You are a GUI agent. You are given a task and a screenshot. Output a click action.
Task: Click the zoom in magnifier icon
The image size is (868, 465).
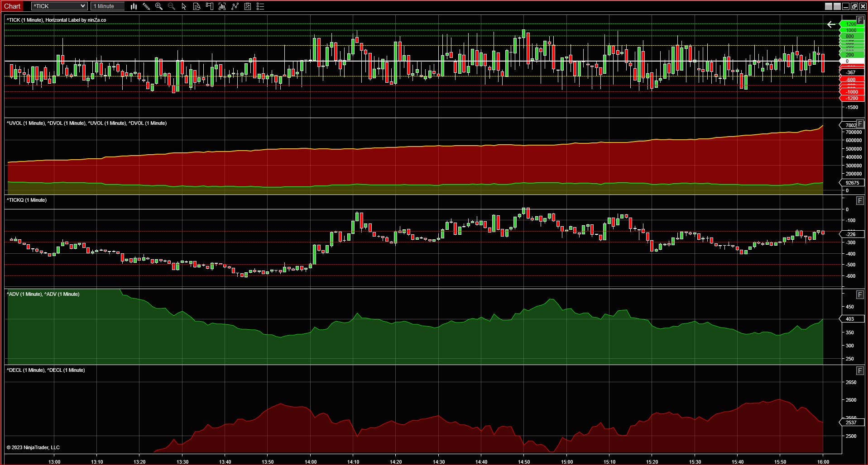coord(159,6)
